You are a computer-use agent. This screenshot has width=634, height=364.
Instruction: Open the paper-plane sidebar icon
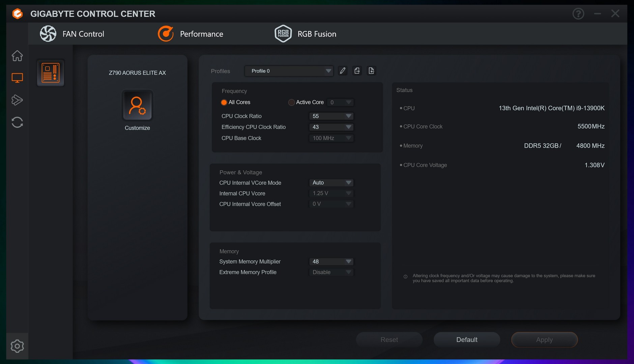tap(17, 100)
